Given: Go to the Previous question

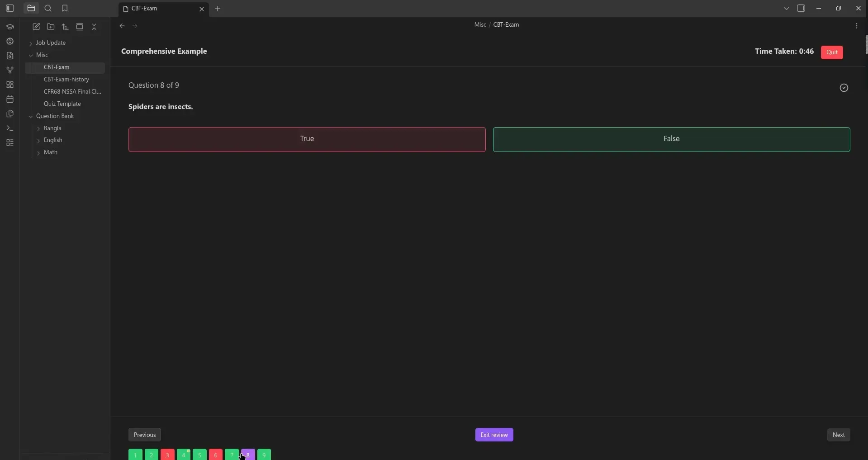Looking at the screenshot, I should pyautogui.click(x=145, y=435).
